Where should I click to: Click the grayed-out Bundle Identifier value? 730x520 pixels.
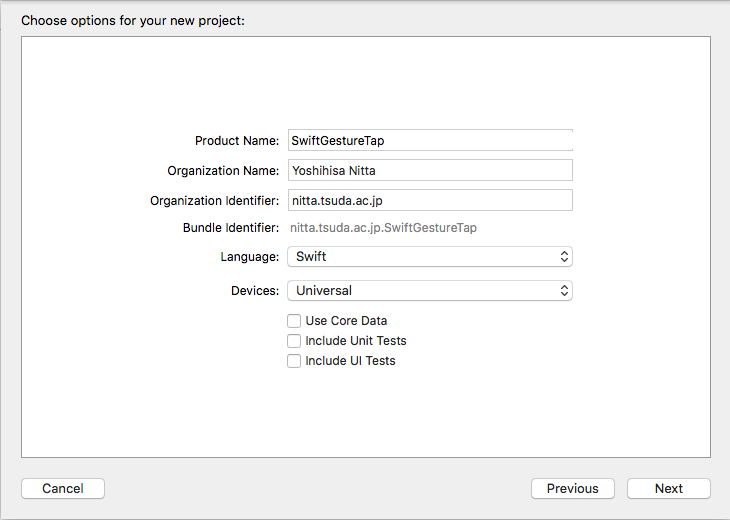pyautogui.click(x=383, y=228)
